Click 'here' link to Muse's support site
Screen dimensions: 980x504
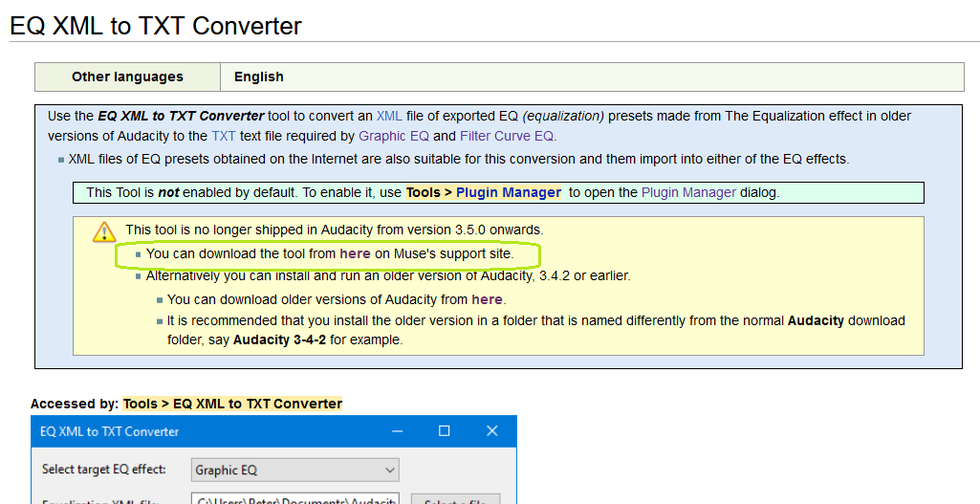coord(355,253)
